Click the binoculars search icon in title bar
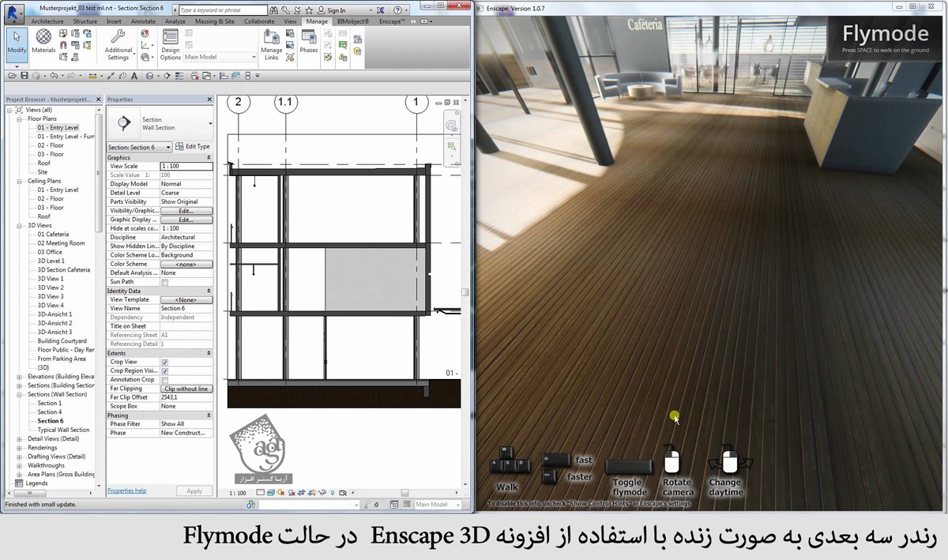948x560 pixels. click(x=273, y=10)
